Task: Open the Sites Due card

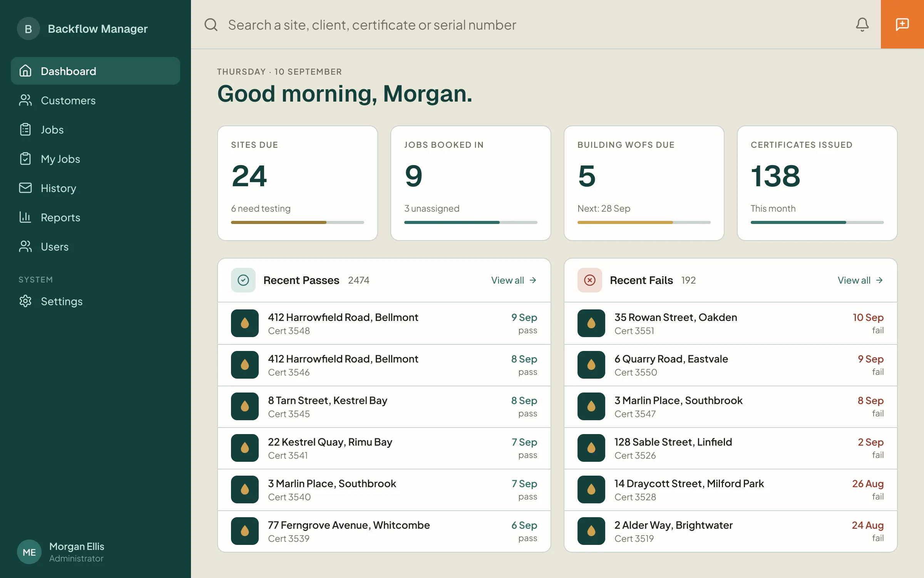Action: [x=298, y=183]
